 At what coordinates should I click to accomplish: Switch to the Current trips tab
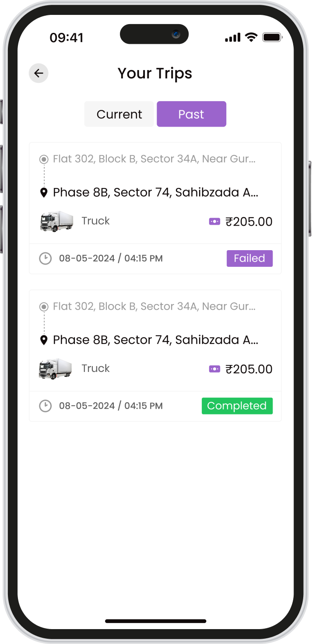[x=119, y=114]
